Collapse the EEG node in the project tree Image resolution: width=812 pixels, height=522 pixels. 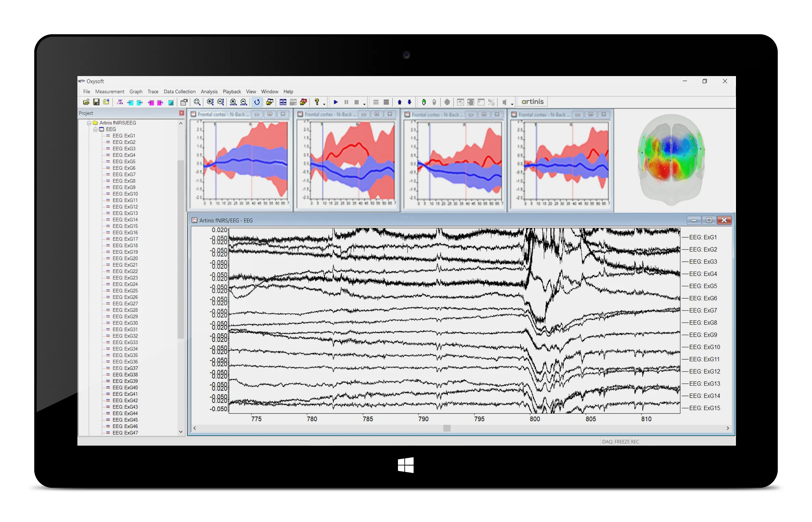[95, 129]
